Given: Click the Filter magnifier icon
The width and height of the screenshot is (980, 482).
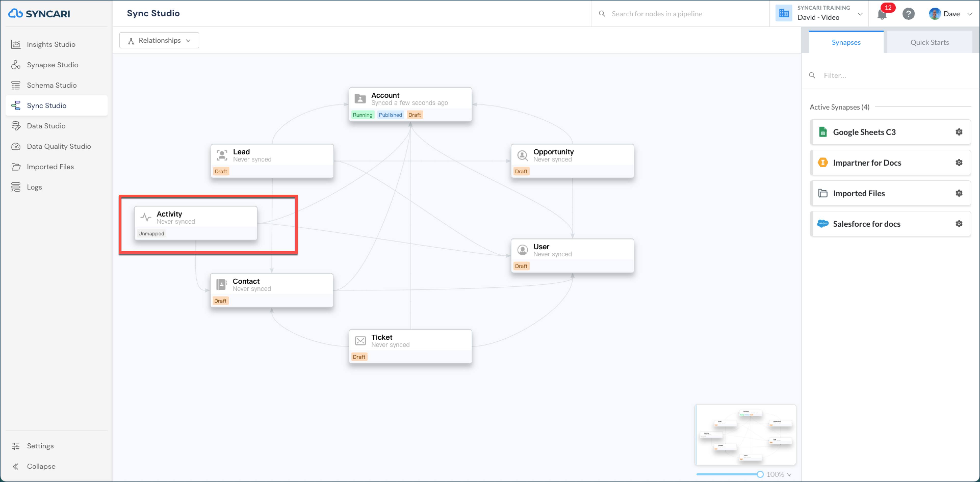Looking at the screenshot, I should tap(812, 75).
